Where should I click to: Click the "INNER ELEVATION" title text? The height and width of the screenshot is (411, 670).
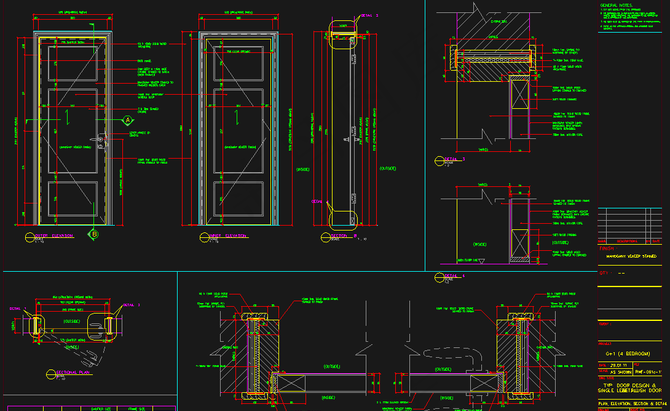pyautogui.click(x=229, y=235)
